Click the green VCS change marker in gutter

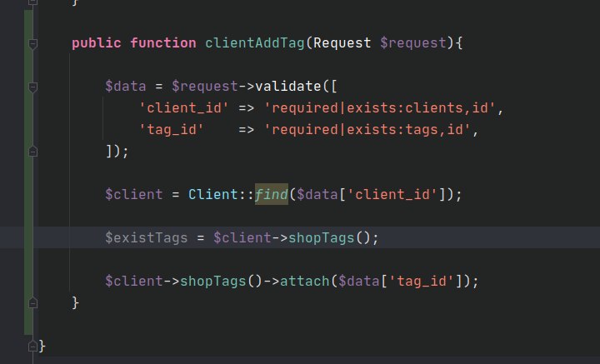tap(28, 172)
